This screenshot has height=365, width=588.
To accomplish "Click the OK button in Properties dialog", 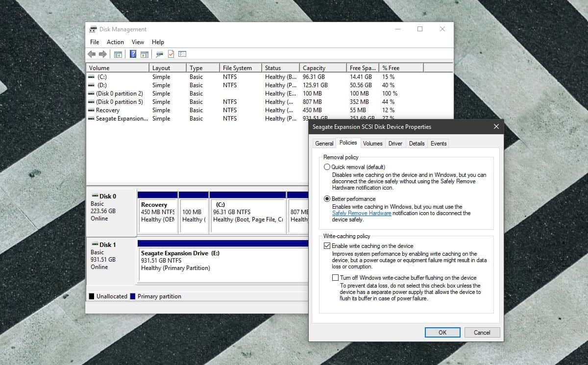I will pyautogui.click(x=442, y=332).
